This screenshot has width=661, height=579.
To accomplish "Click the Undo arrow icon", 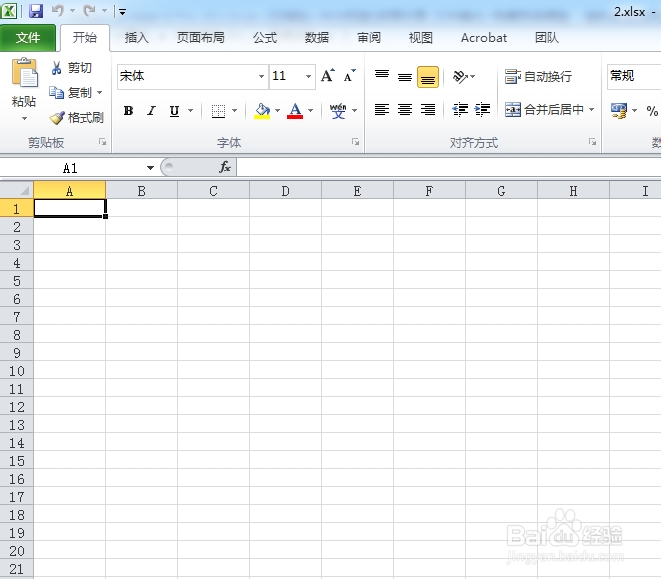I will click(58, 11).
